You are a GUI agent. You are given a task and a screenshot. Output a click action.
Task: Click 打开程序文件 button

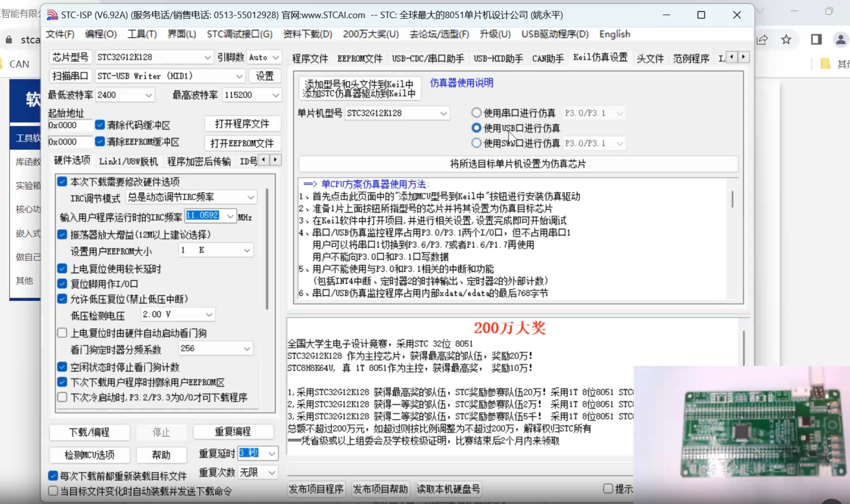coord(242,124)
